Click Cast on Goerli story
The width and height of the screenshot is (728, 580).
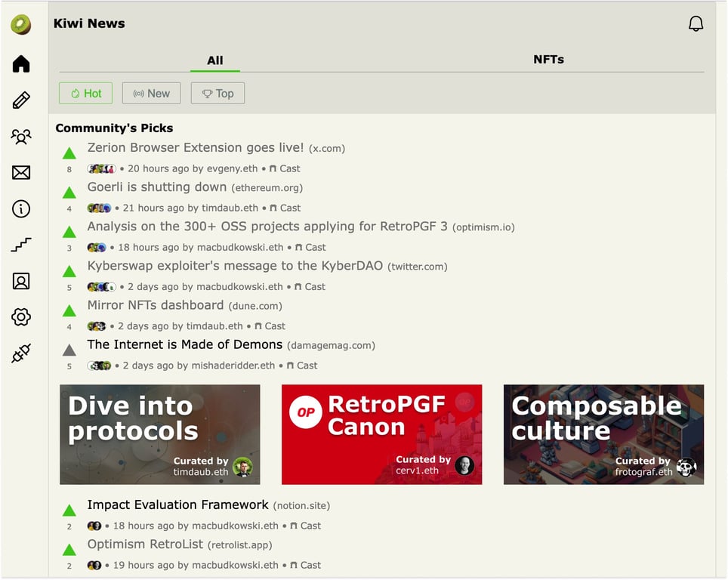tap(285, 208)
